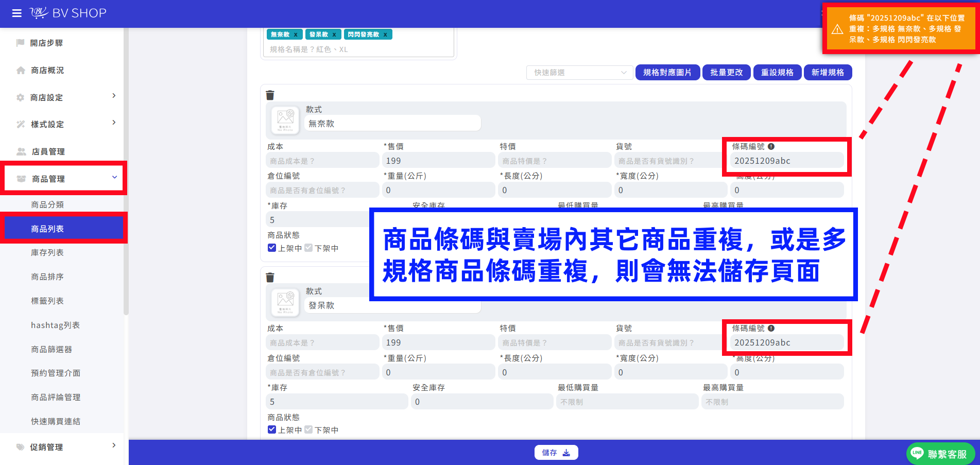Image resolution: width=980 pixels, height=465 pixels.
Task: Open 標籤列表 in the sidebar
Action: [47, 301]
